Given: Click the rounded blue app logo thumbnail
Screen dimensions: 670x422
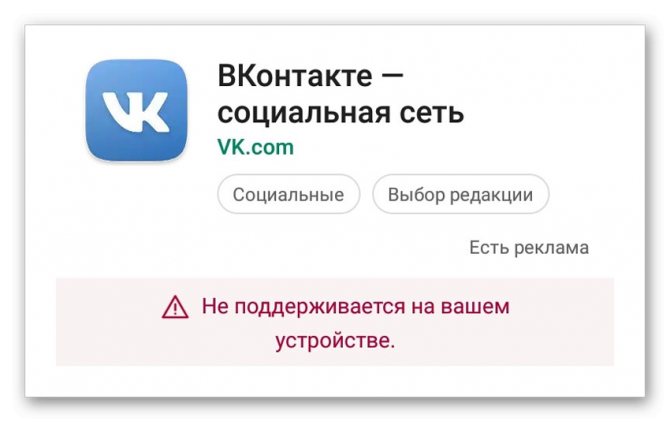Looking at the screenshot, I should click(x=137, y=110).
